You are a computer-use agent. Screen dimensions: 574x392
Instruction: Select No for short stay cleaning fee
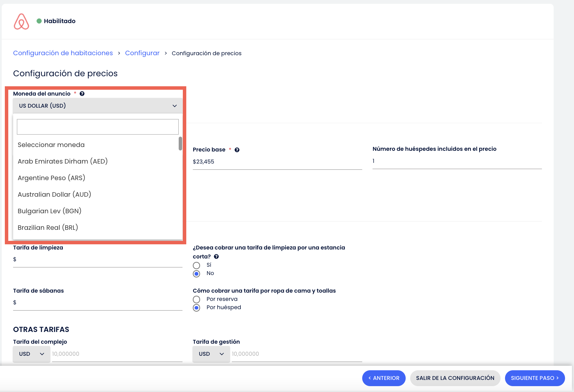click(x=197, y=274)
